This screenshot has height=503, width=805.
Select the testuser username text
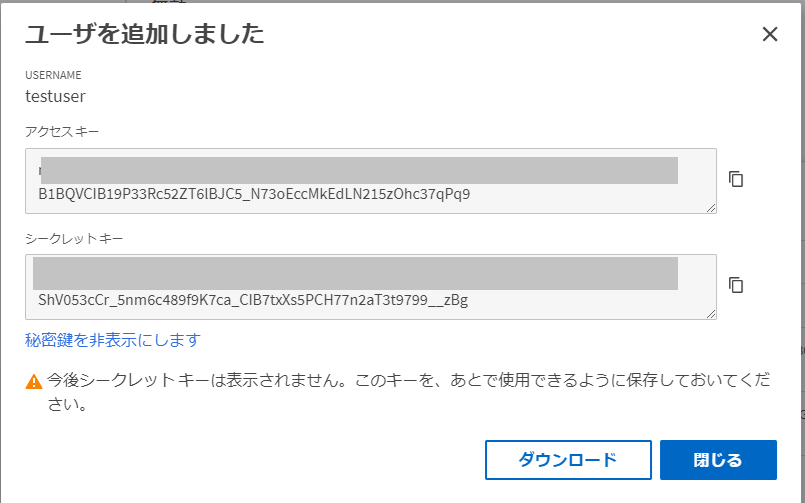(x=55, y=96)
